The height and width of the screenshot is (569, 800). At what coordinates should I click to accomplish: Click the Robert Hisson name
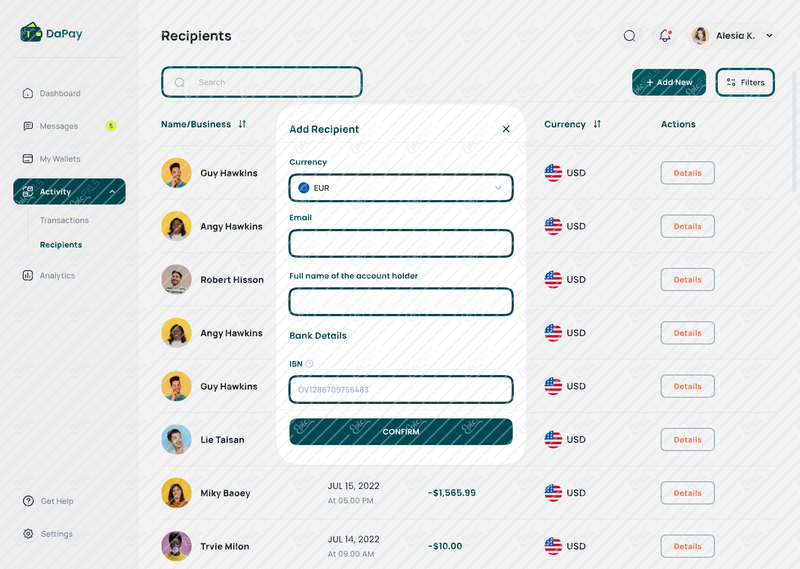click(x=232, y=280)
